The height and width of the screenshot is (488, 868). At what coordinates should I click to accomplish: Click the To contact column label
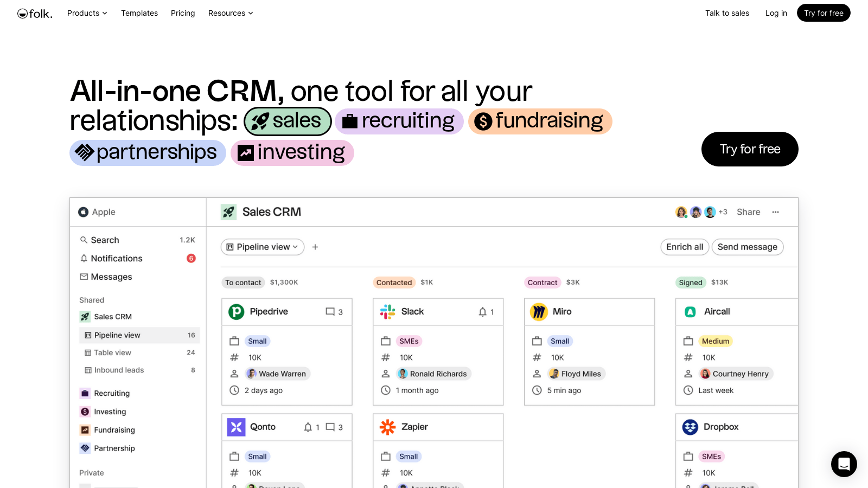tap(243, 282)
